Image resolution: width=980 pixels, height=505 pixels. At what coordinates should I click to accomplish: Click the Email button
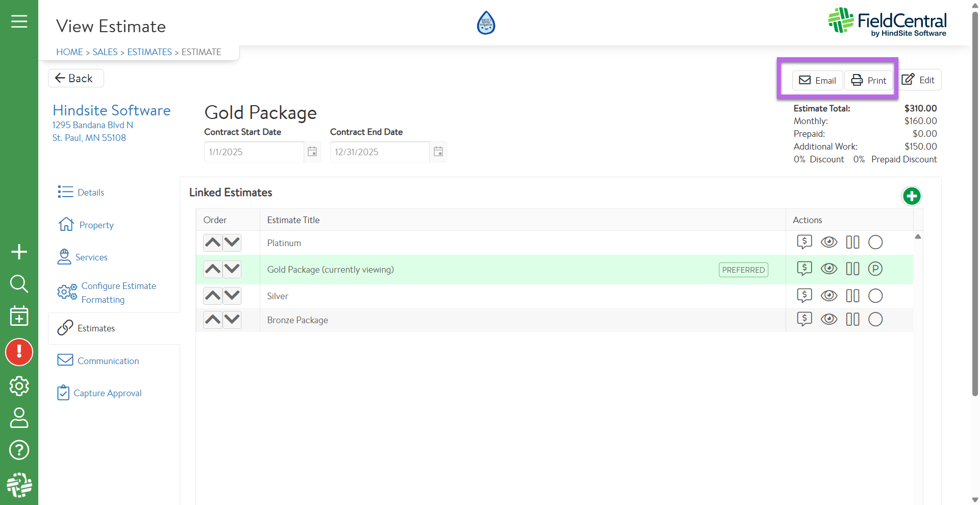(817, 80)
